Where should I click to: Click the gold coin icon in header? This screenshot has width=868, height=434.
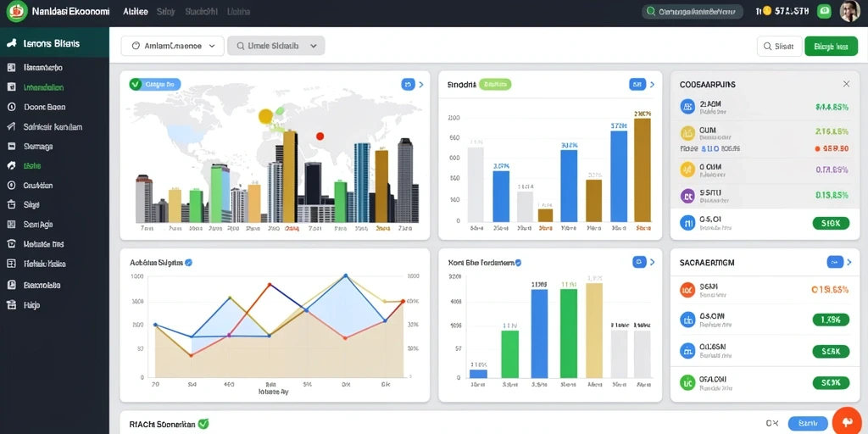(766, 11)
